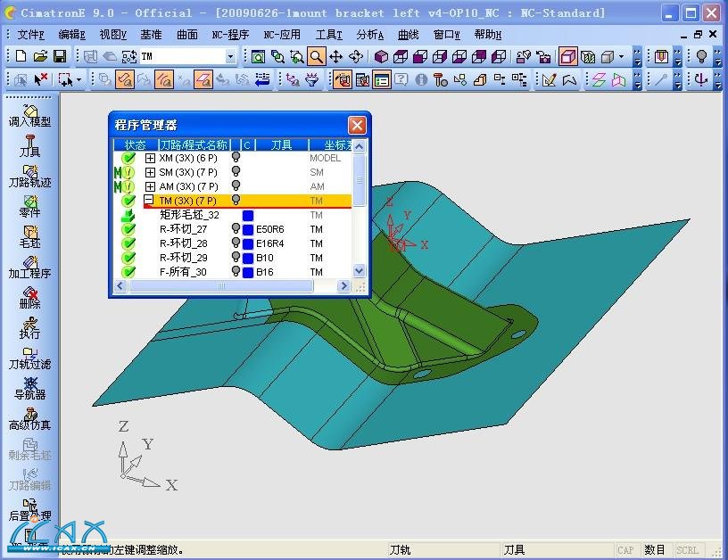728x560 pixels.
Task: Toggle the bulb for TM (3X) row
Action: point(236,200)
